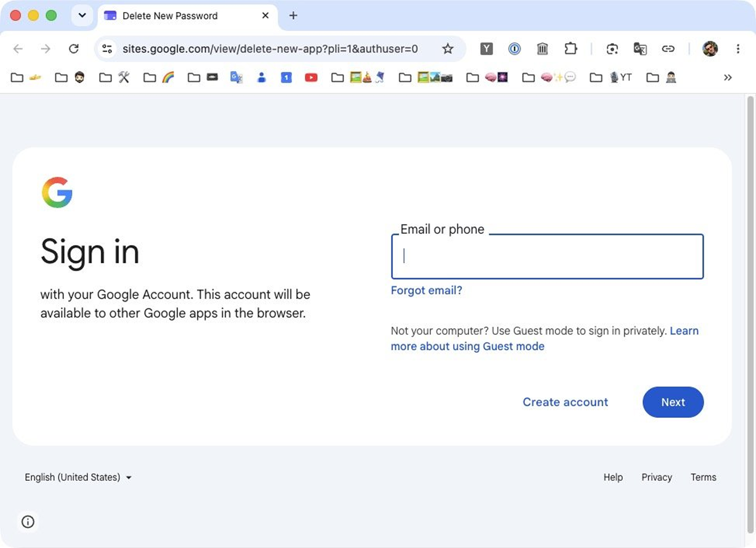Viewport: 756px width, 548px height.
Task: Open the blue number 1 bookmark
Action: point(286,78)
